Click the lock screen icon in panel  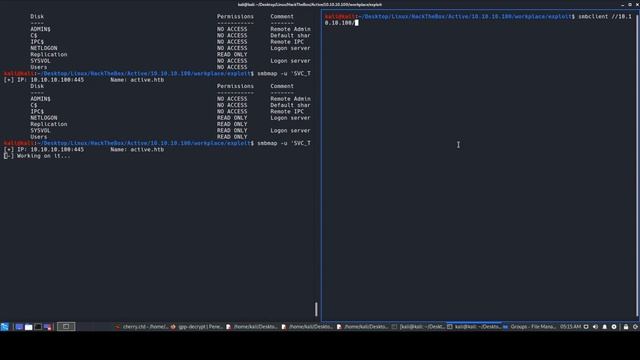coord(626,327)
